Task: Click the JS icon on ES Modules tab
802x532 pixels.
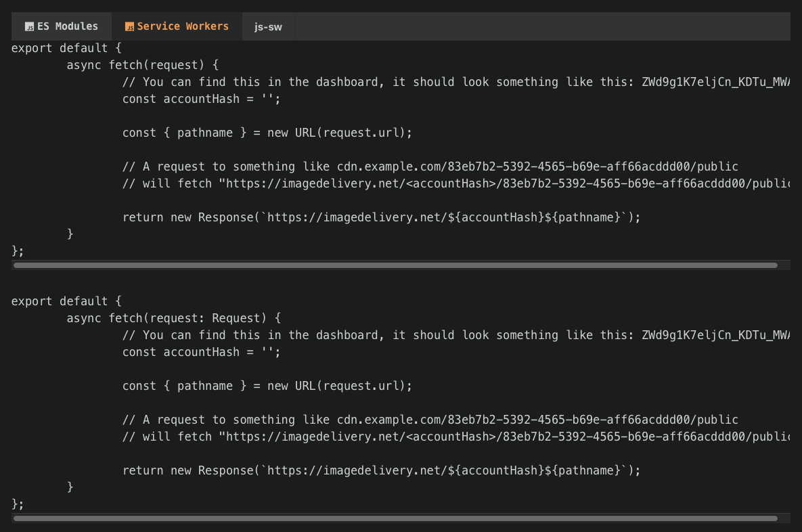Action: 29,27
